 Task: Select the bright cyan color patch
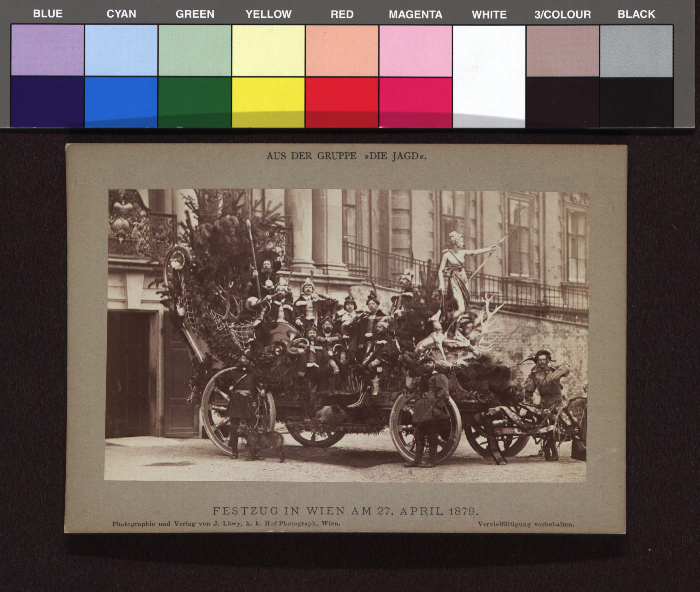click(121, 102)
